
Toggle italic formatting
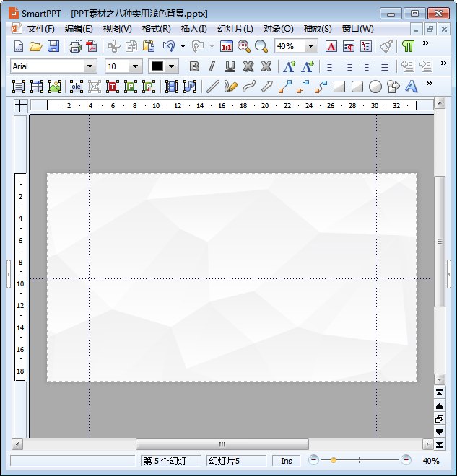click(x=212, y=66)
